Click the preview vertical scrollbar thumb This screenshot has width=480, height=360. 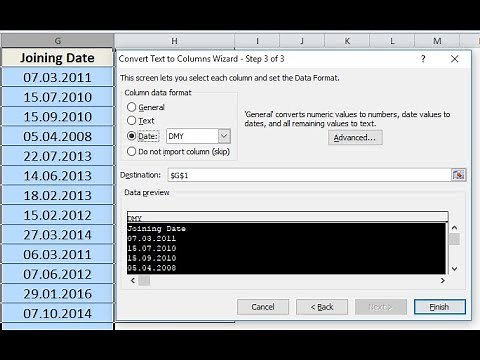click(x=454, y=239)
